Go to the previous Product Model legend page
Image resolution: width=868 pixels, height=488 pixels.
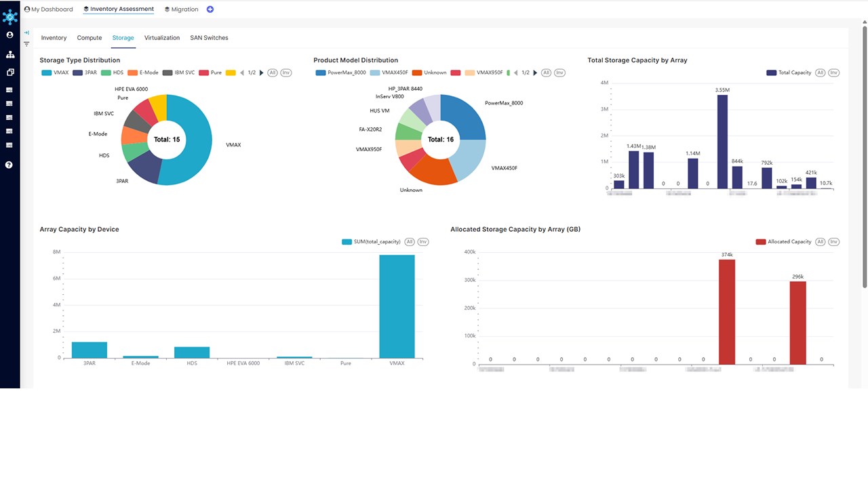tap(517, 73)
